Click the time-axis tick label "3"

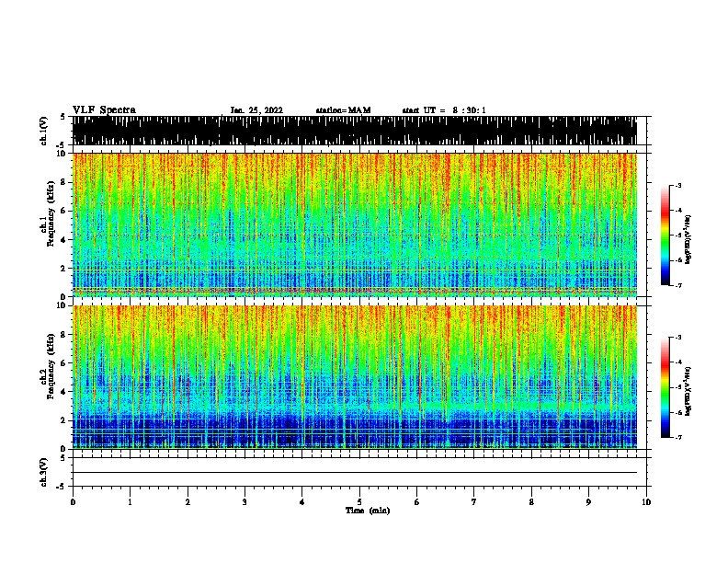[x=245, y=502]
